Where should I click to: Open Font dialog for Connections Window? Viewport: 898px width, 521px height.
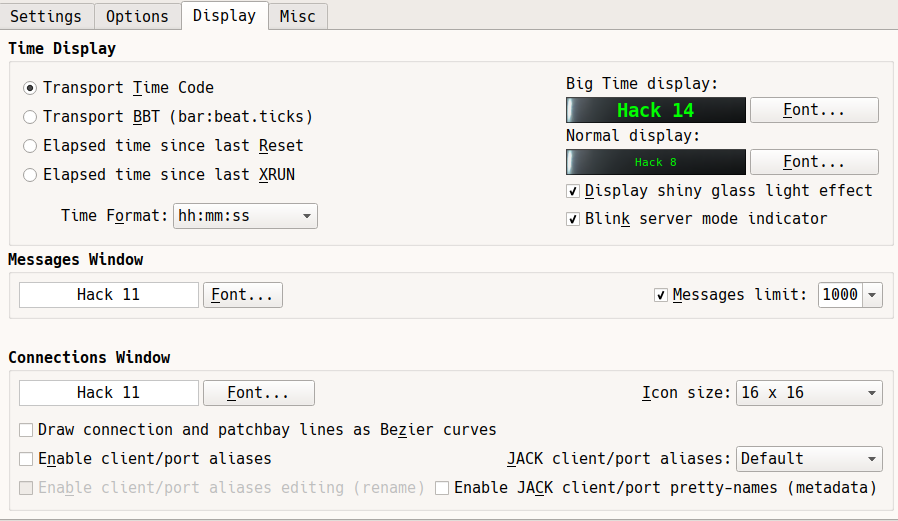click(258, 393)
